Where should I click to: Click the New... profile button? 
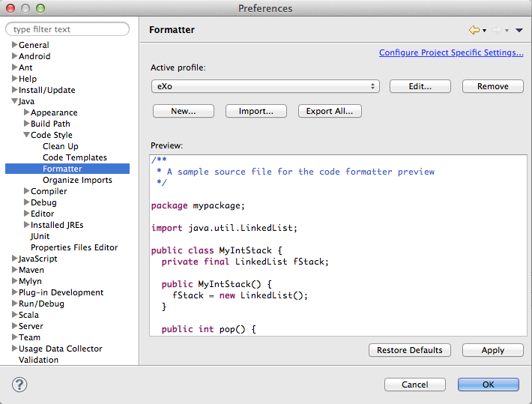[x=184, y=111]
